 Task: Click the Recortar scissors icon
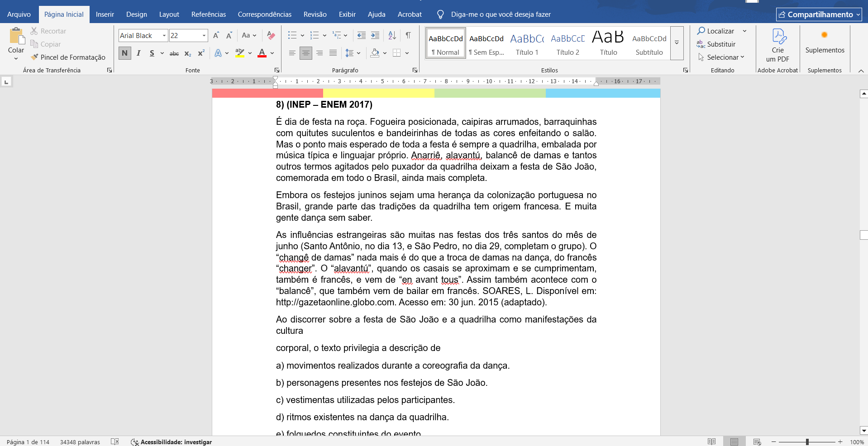pos(34,31)
